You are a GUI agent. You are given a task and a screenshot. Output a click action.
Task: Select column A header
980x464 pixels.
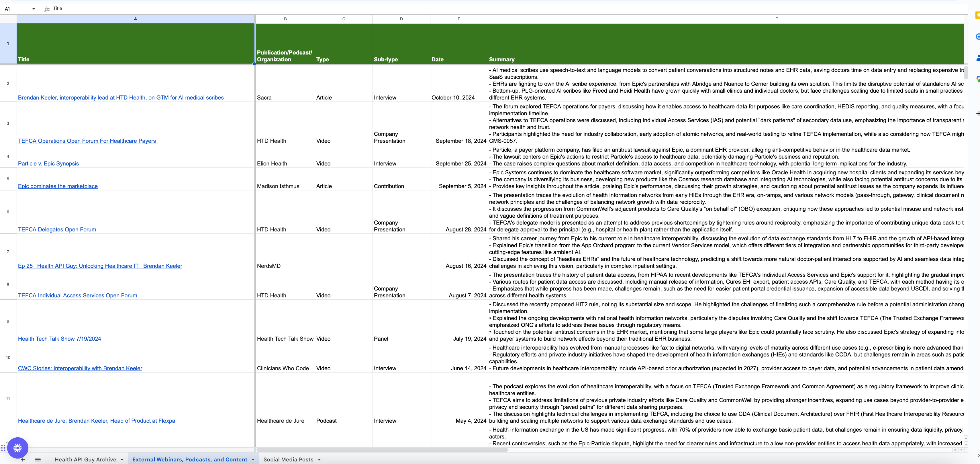136,19
